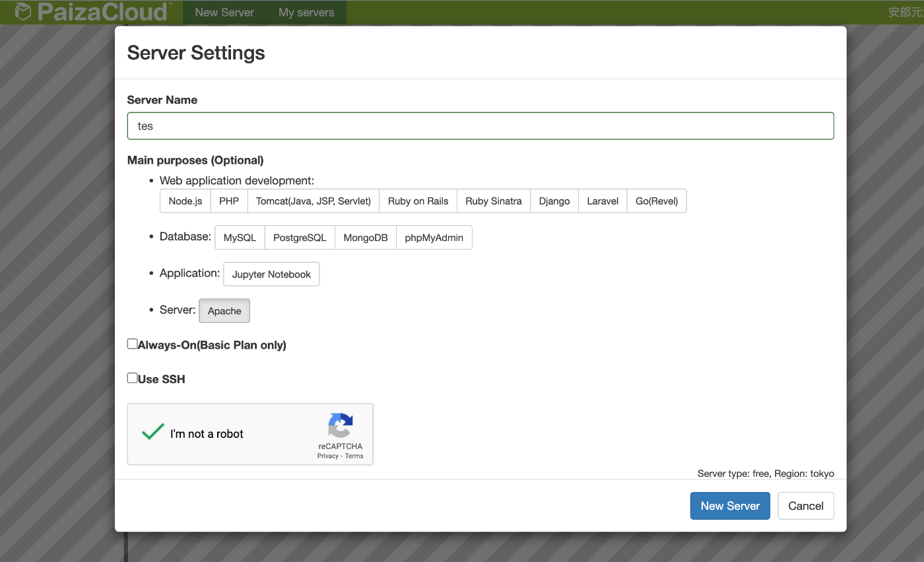
Task: Deselect the Apache server option
Action: tap(224, 310)
